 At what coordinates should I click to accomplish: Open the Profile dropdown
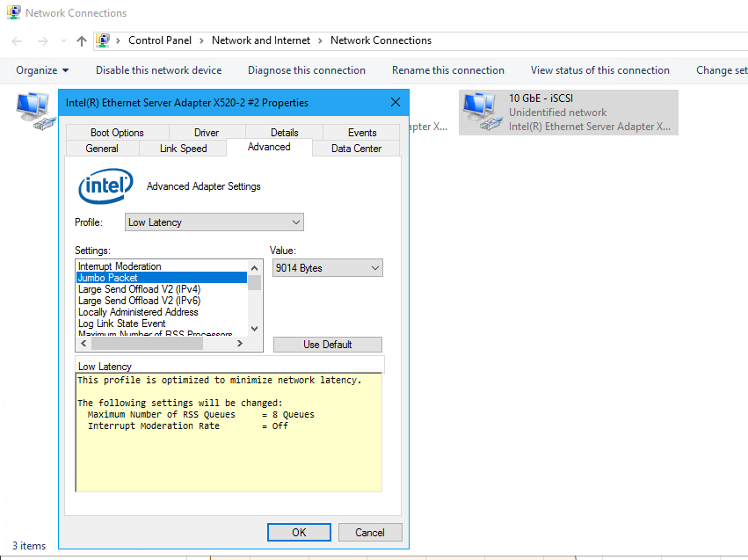tap(214, 222)
